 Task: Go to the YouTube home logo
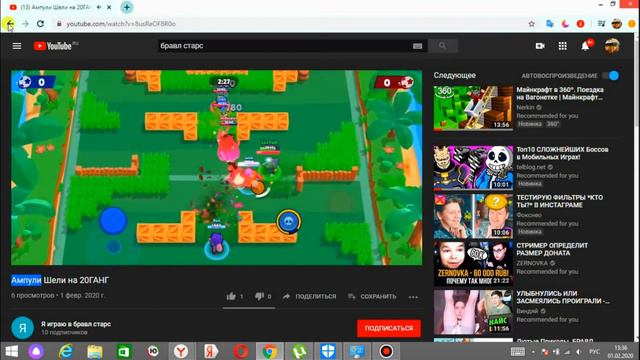[x=53, y=46]
